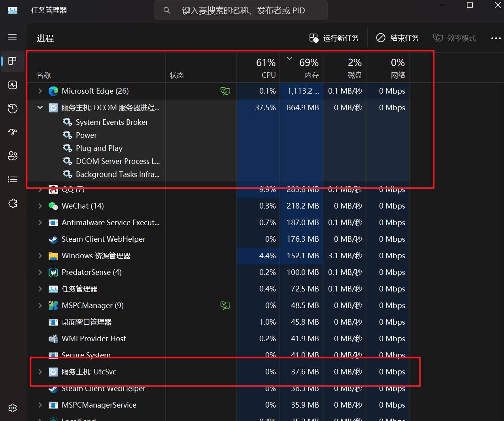Click the efficiency leaf icon on MSPCManager row
Viewport: 504px width, 421px height.
click(x=225, y=306)
